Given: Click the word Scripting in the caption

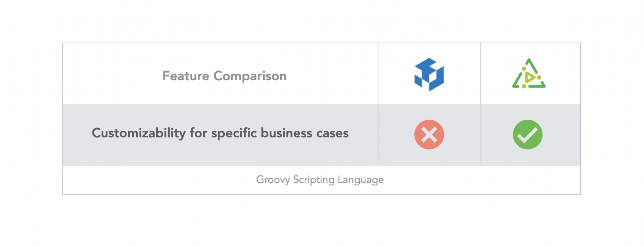Looking at the screenshot, I should 314,180.
